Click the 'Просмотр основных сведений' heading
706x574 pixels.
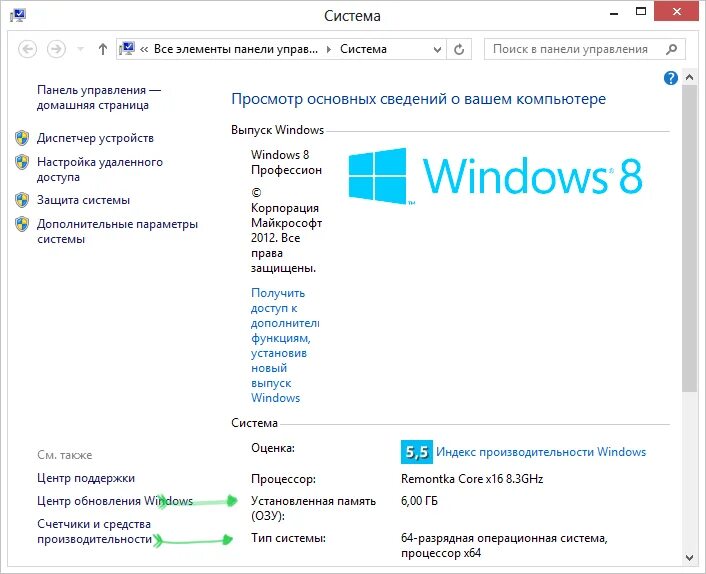(x=418, y=99)
